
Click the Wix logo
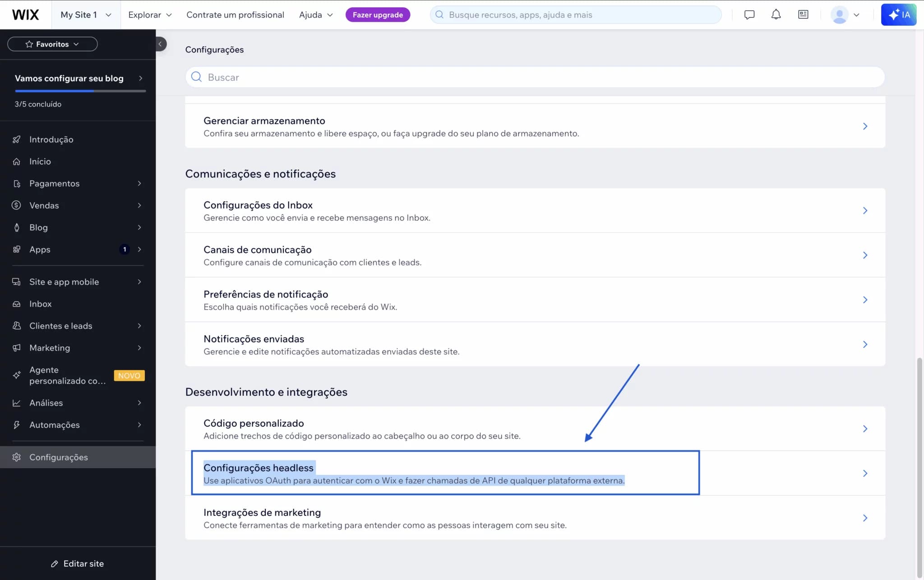pos(26,14)
